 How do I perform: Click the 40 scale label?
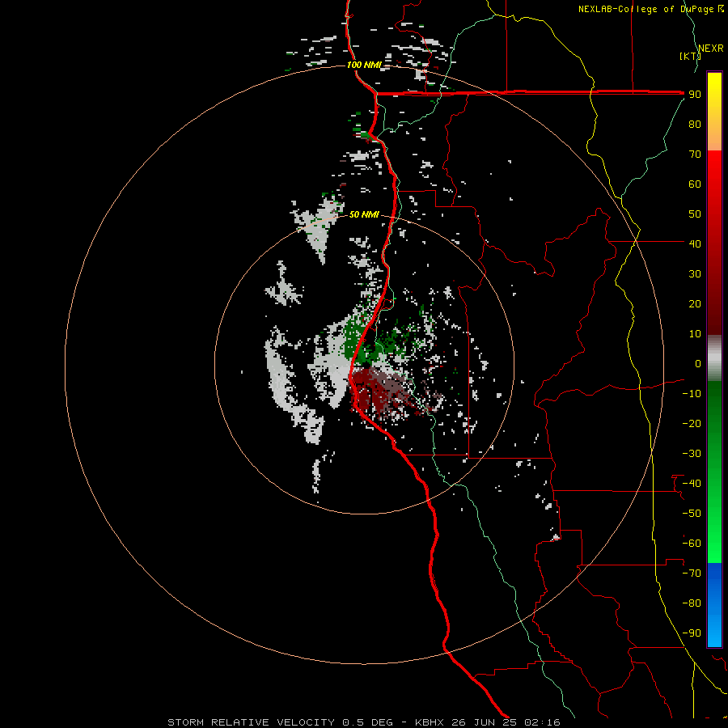[695, 244]
